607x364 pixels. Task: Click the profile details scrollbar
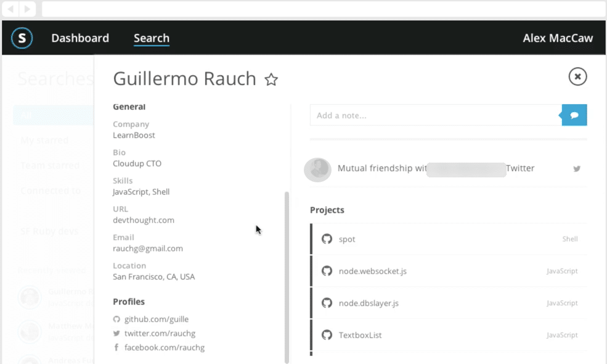pos(287,277)
